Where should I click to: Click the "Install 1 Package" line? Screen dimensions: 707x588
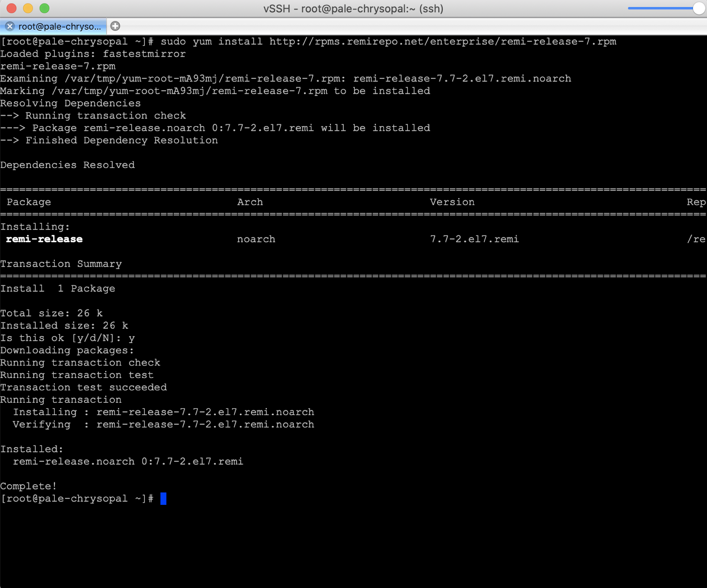click(x=57, y=289)
